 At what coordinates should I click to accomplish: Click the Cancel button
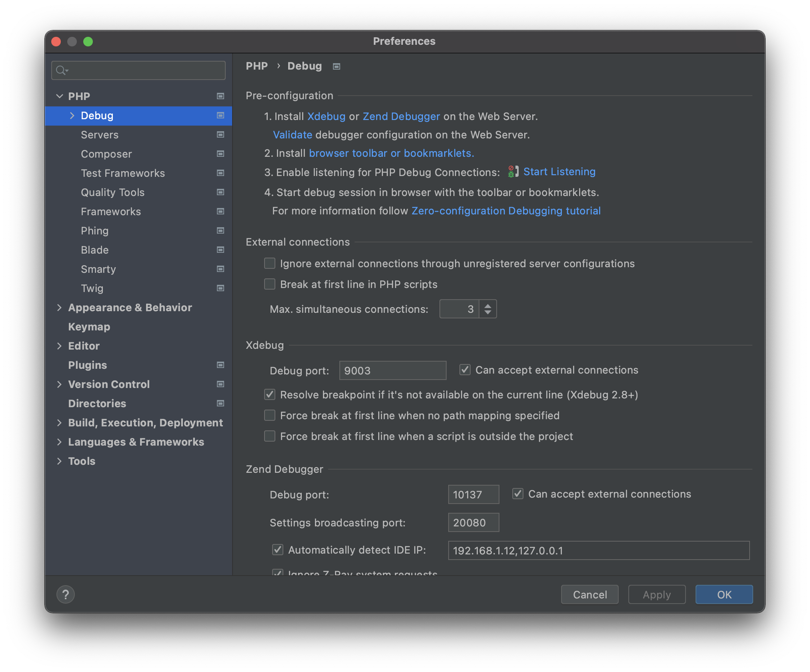pos(590,594)
